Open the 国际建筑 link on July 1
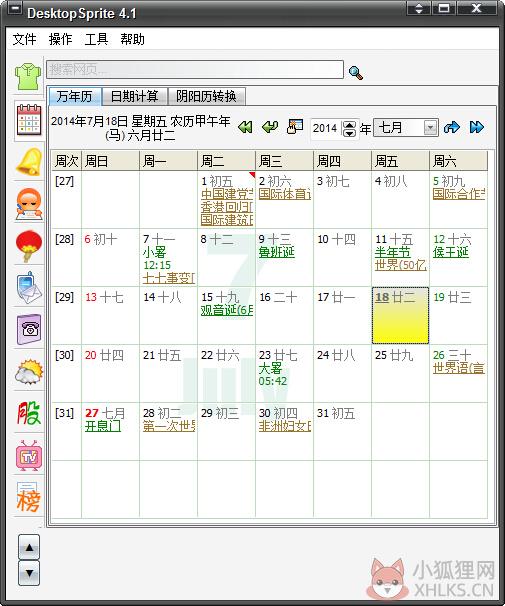 point(227,220)
